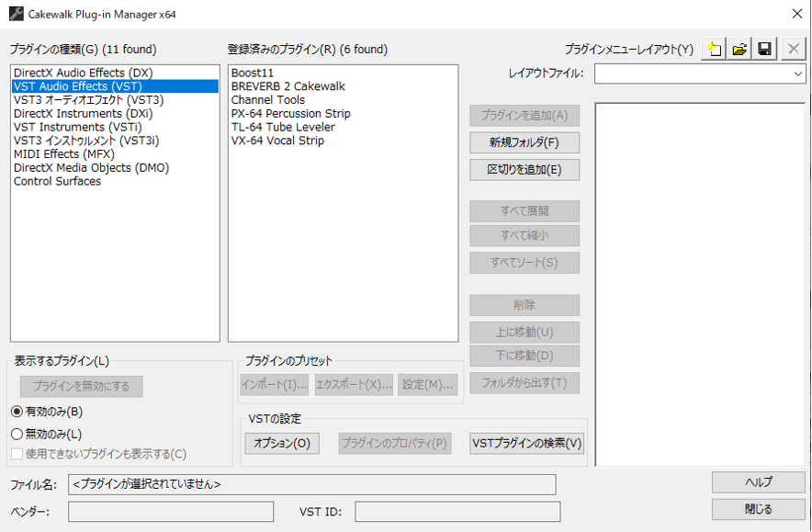Image resolution: width=812 pixels, height=532 pixels.
Task: Open VST オプション(O) settings
Action: coord(282,444)
